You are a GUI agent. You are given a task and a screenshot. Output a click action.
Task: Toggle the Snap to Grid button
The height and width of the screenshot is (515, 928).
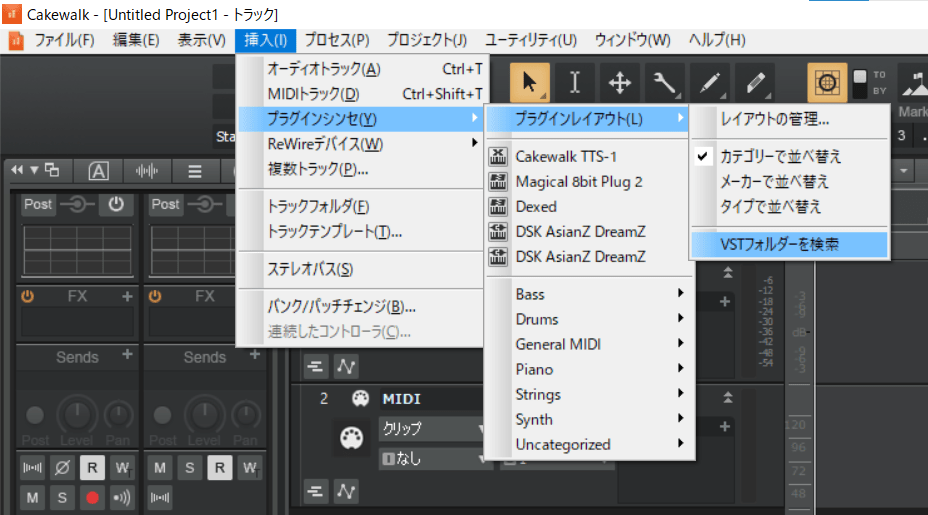point(827,82)
